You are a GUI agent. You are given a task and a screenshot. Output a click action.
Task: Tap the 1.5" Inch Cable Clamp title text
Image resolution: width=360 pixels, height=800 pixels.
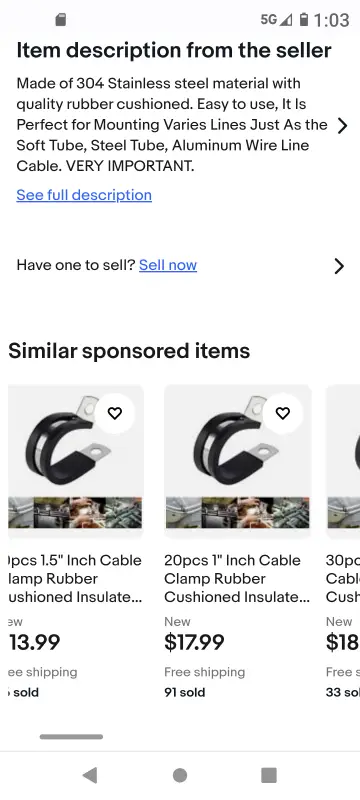75,579
